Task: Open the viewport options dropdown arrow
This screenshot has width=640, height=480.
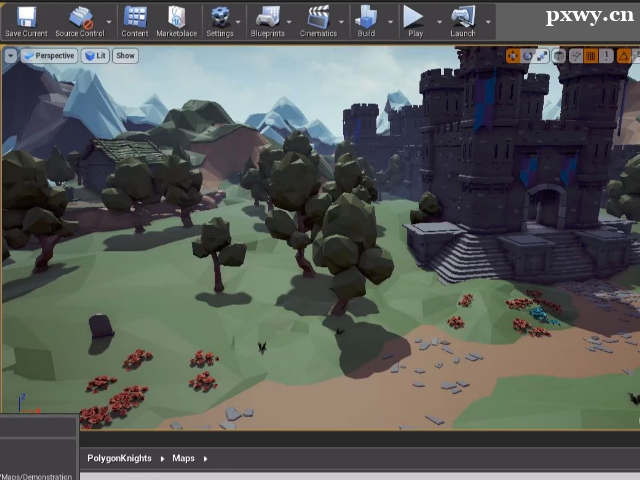Action: tap(10, 56)
